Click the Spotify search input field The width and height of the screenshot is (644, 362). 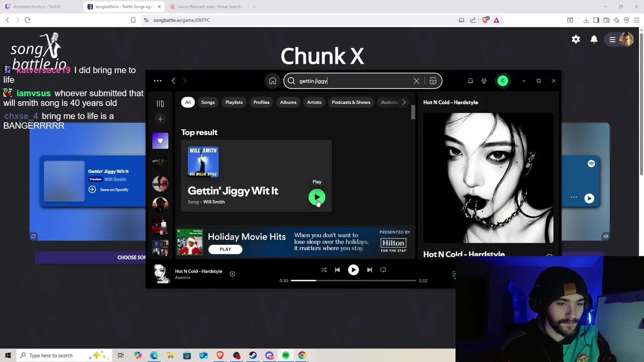355,81
